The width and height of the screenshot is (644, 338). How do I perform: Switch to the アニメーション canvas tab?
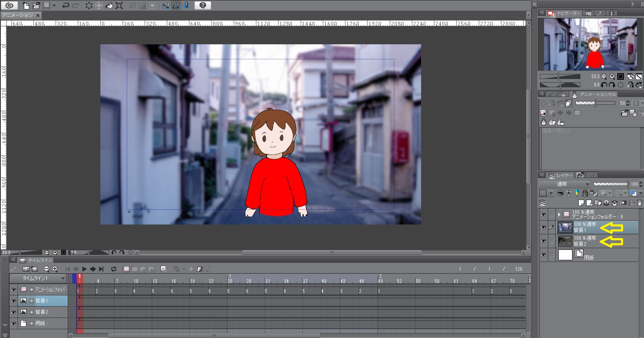18,15
